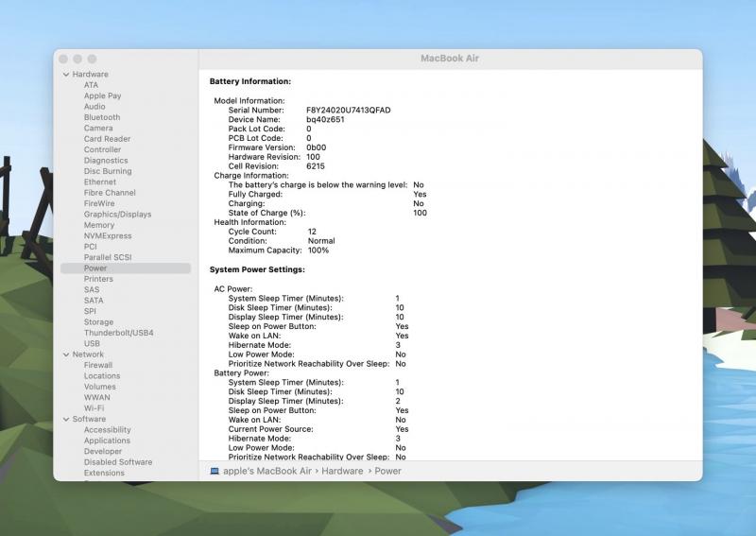756x536 pixels.
Task: Click apple's MacBook Air in path bar
Action: pyautogui.click(x=267, y=472)
